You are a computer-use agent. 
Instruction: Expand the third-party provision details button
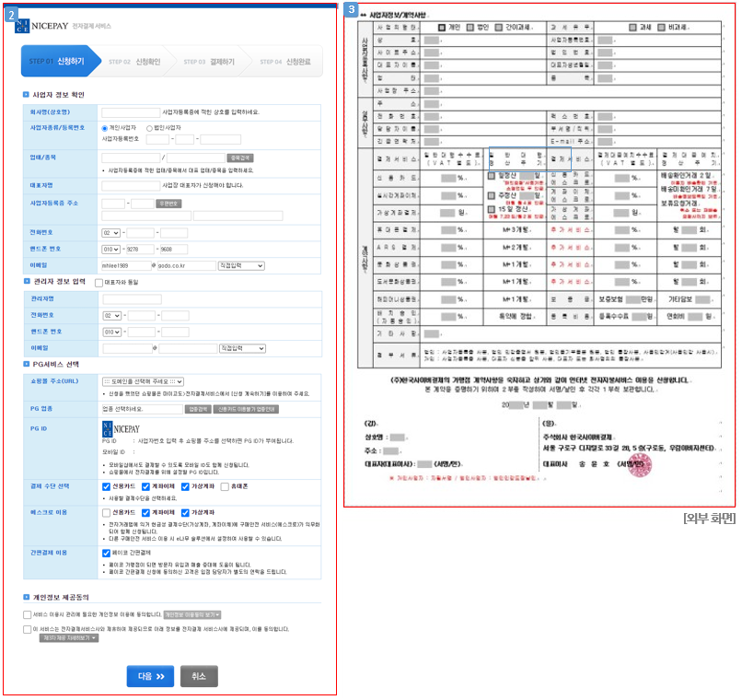pyautogui.click(x=69, y=638)
